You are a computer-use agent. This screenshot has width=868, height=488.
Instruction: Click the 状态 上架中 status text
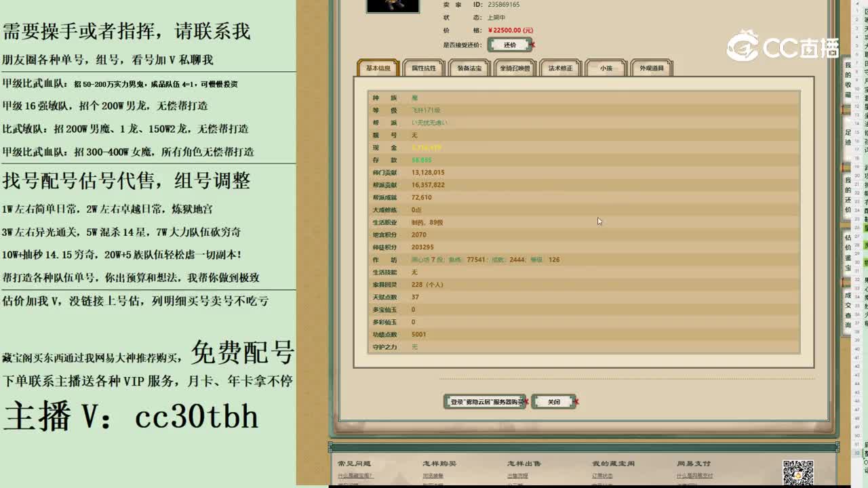[x=496, y=18]
